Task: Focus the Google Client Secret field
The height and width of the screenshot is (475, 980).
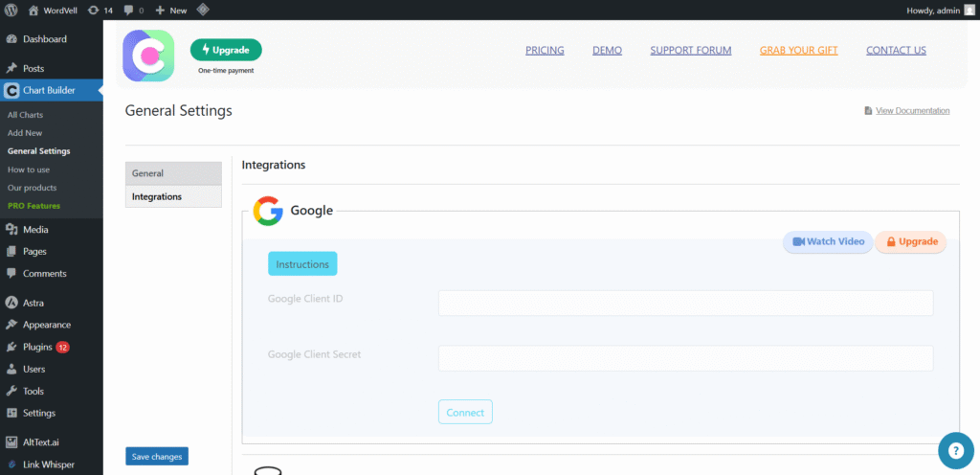Action: [x=685, y=358]
